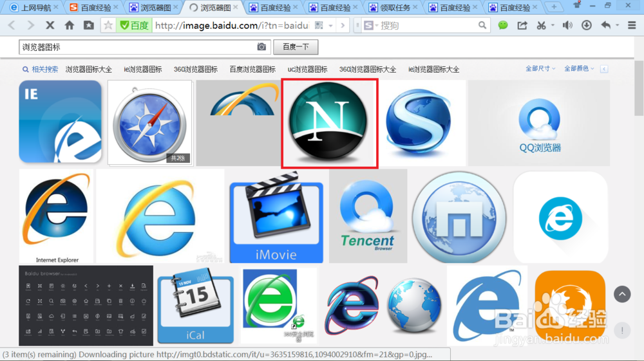Click the magnifier icon in Sogou search box

point(482,26)
